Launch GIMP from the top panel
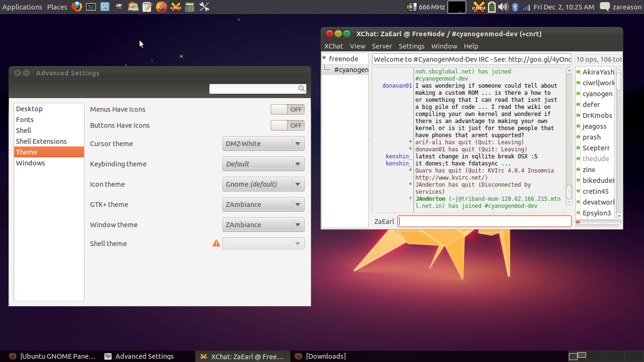The image size is (644, 362). (x=119, y=7)
